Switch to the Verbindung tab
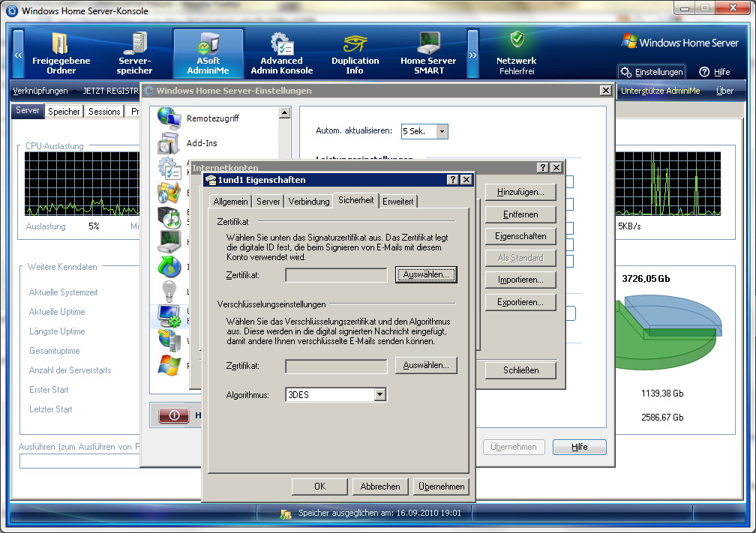This screenshot has width=756, height=533. 308,202
